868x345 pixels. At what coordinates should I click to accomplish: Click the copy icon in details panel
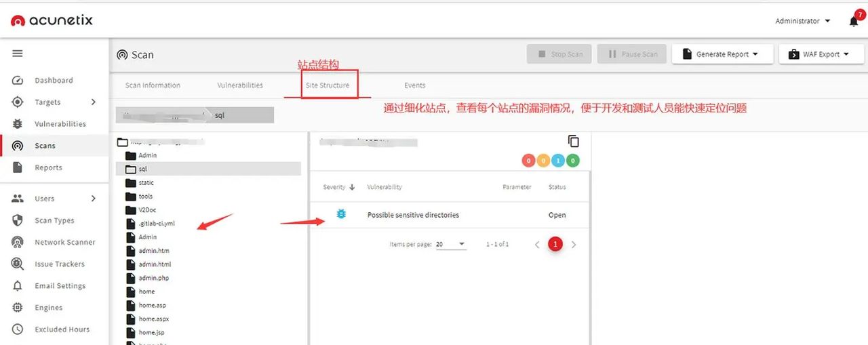pyautogui.click(x=574, y=141)
